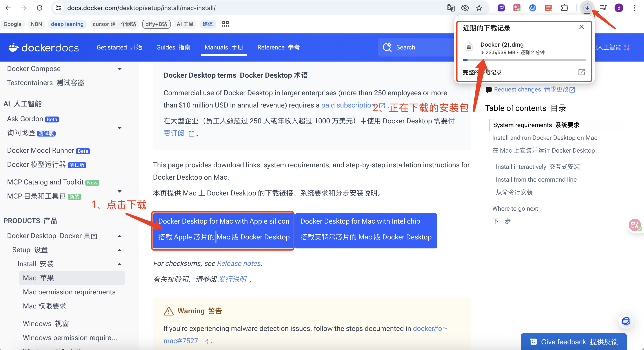Viewport: 644px width, 350px height.
Task: Jump to System requirements in table of contents
Action: pos(536,125)
